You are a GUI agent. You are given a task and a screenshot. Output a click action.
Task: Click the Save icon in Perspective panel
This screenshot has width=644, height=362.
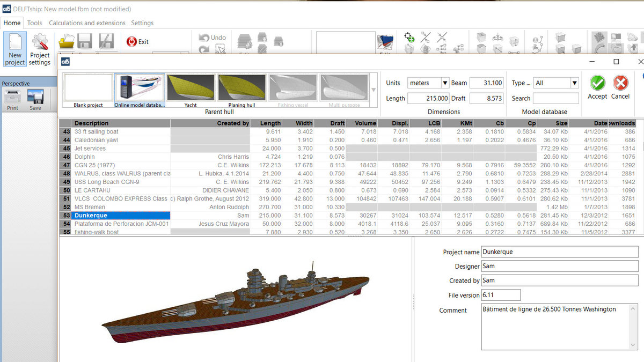35,99
